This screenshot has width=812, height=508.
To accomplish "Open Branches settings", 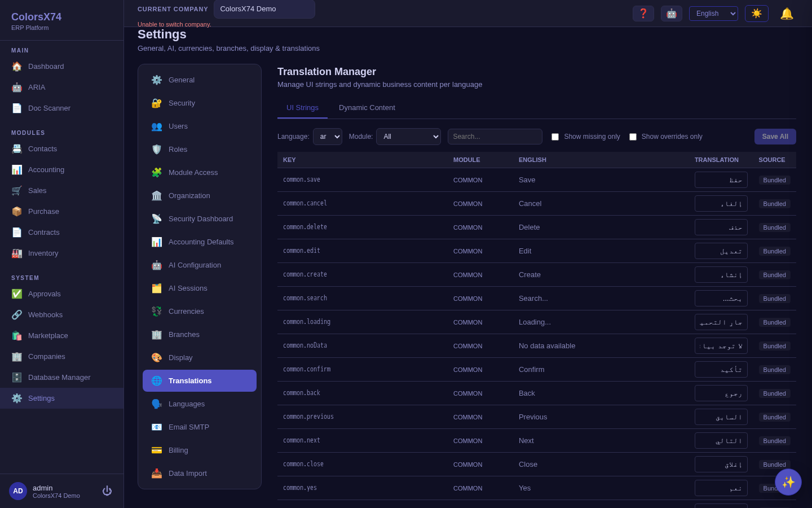I will tap(200, 335).
